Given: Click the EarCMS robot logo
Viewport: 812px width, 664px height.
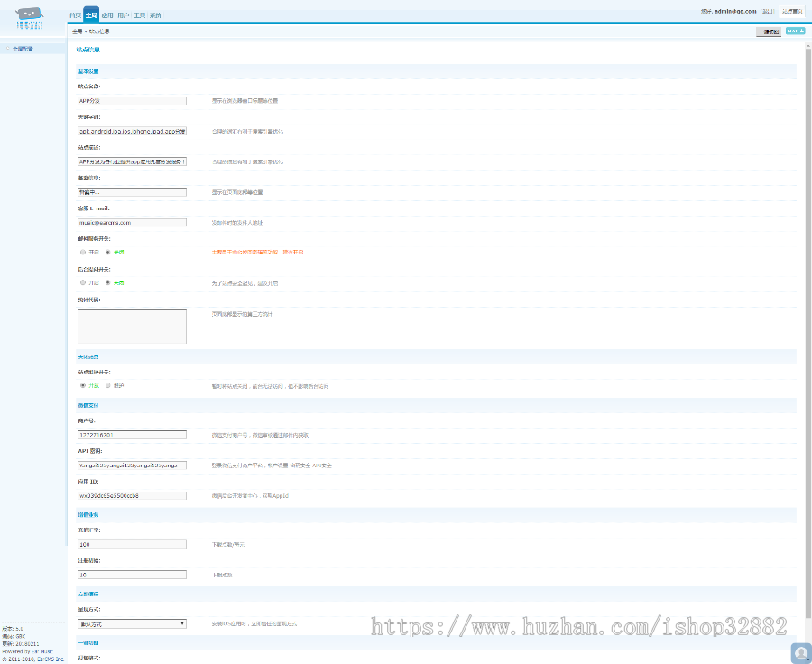Looking at the screenshot, I should pyautogui.click(x=30, y=18).
